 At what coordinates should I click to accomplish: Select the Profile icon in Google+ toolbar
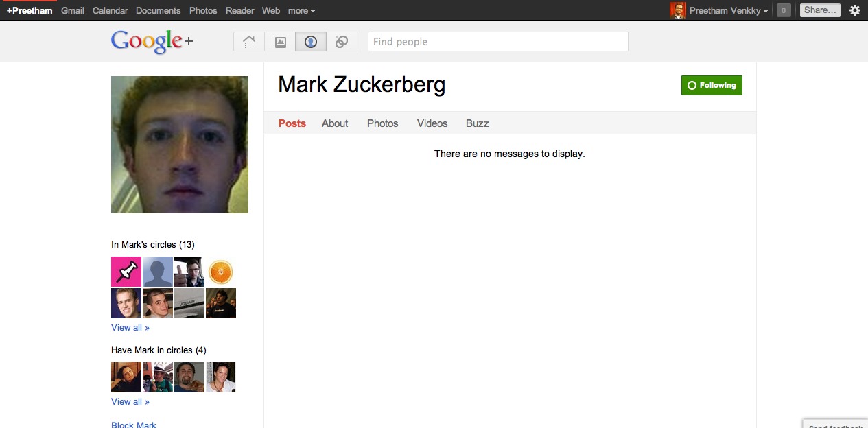tap(311, 42)
